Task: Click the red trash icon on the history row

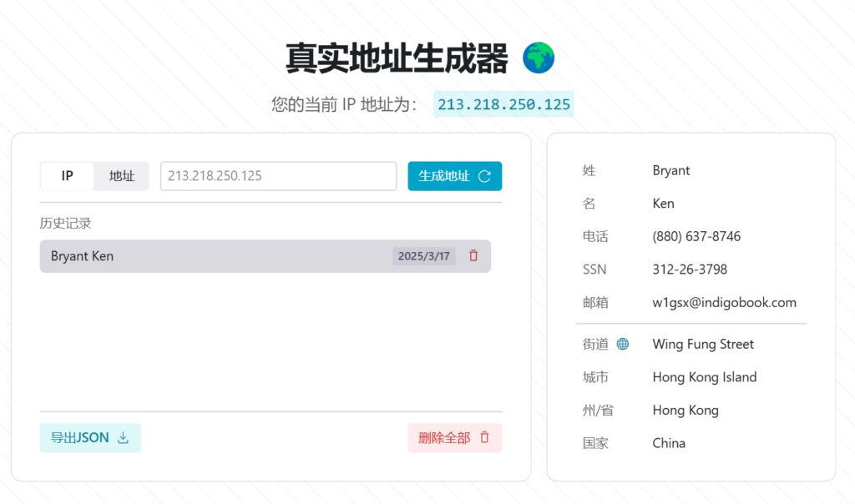Action: click(473, 256)
